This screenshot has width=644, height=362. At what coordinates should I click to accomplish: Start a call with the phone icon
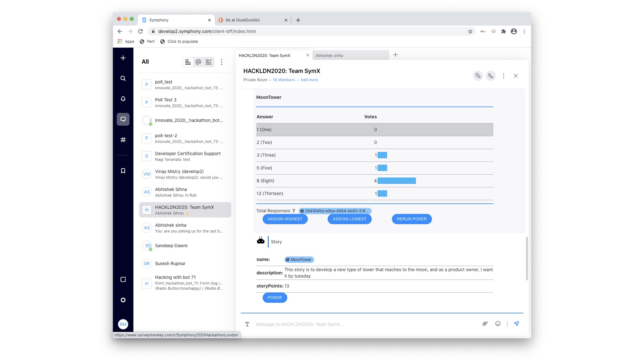[x=491, y=76]
